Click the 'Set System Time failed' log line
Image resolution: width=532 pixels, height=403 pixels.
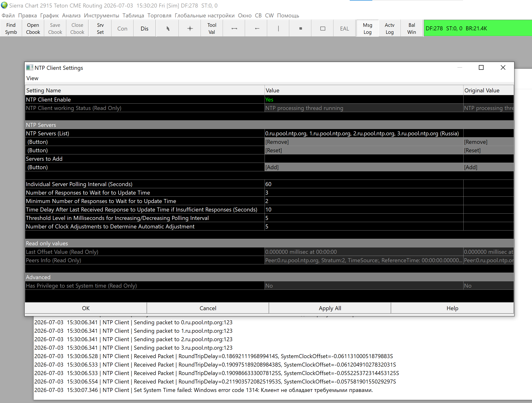click(x=203, y=390)
